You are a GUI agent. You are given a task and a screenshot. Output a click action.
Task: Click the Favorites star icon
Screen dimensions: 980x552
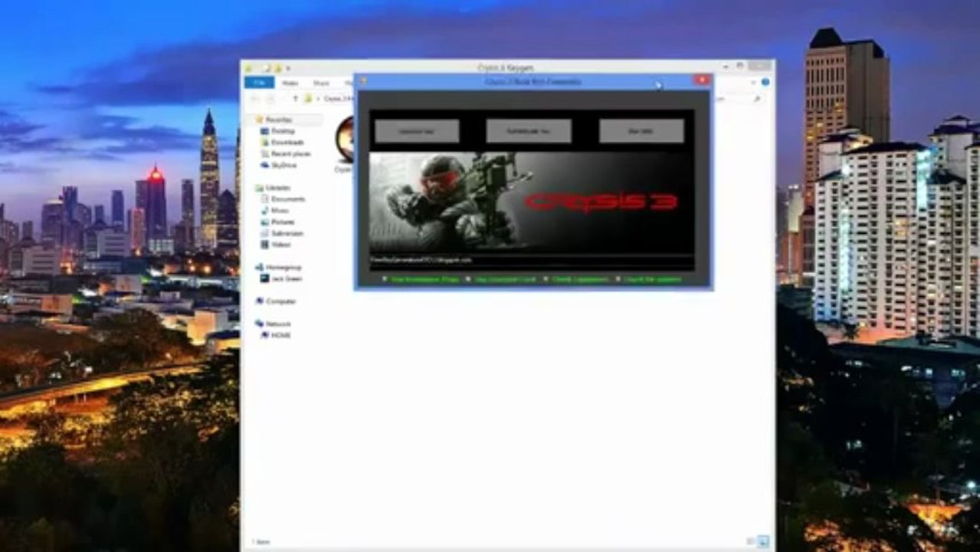[x=260, y=120]
